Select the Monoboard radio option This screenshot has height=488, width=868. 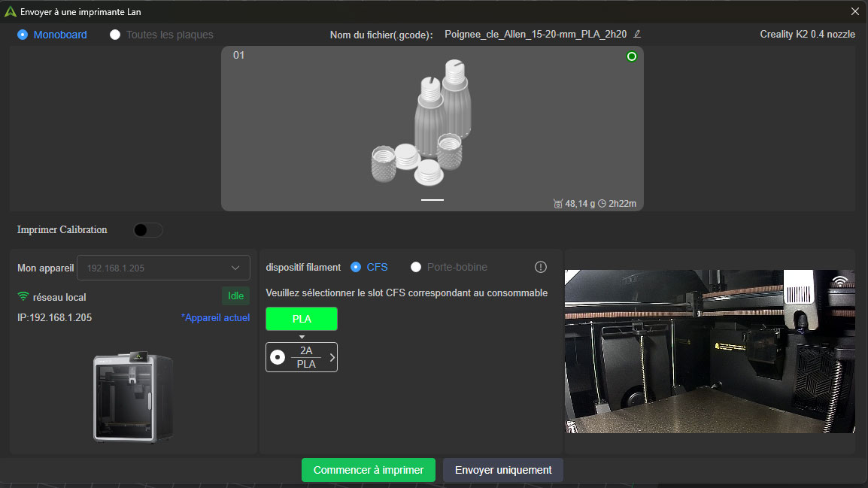click(x=23, y=35)
